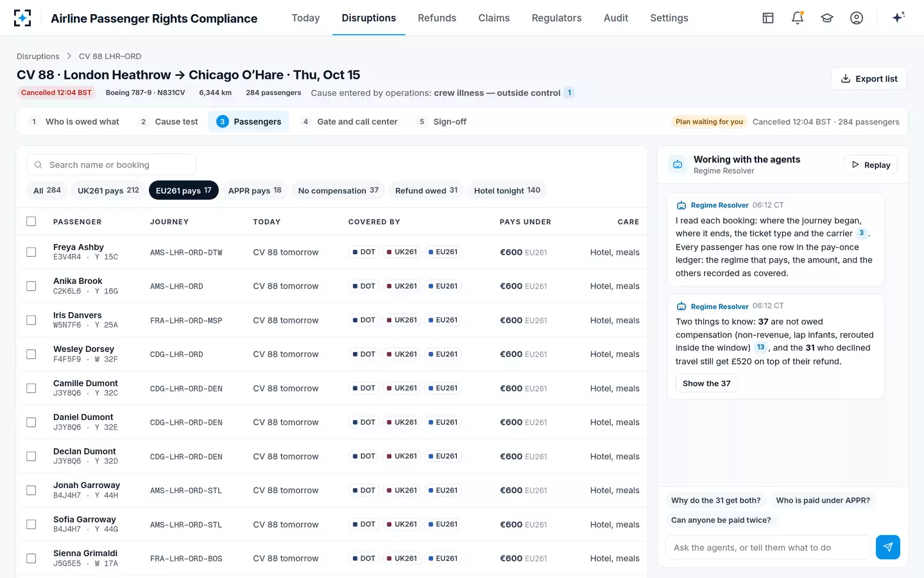Screen dimensions: 924x578
Task: Open the layout panel icon
Action: [x=768, y=18]
